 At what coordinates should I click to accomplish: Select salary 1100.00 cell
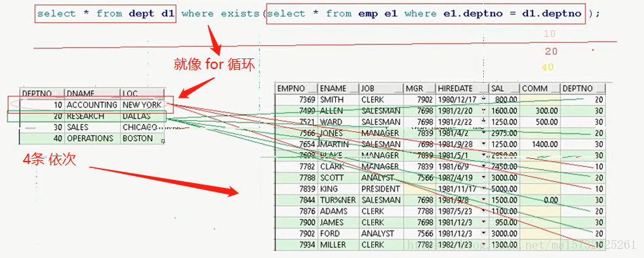(x=504, y=211)
